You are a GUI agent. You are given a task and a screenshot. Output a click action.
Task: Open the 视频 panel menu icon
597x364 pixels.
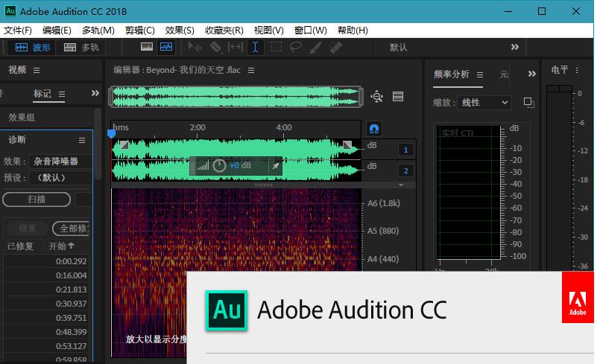37,71
